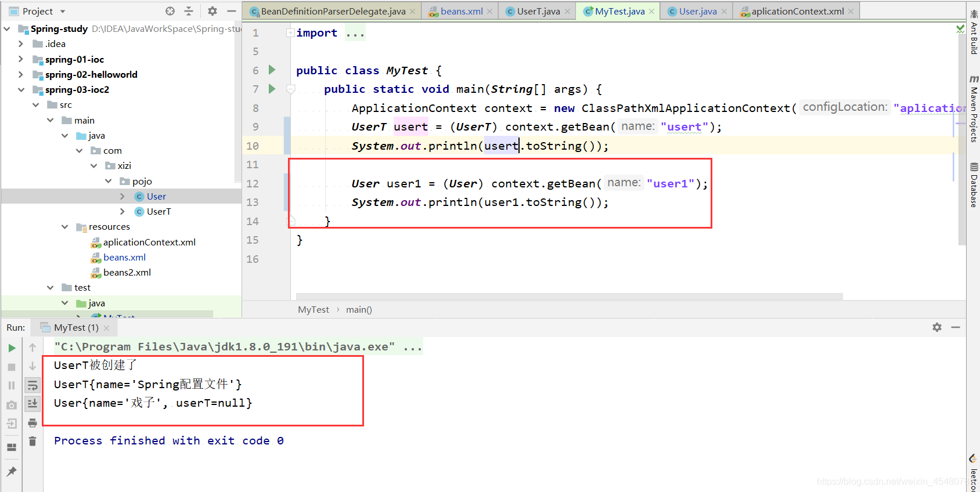Image resolution: width=980 pixels, height=492 pixels.
Task: Open Project panel settings gear
Action: [212, 11]
